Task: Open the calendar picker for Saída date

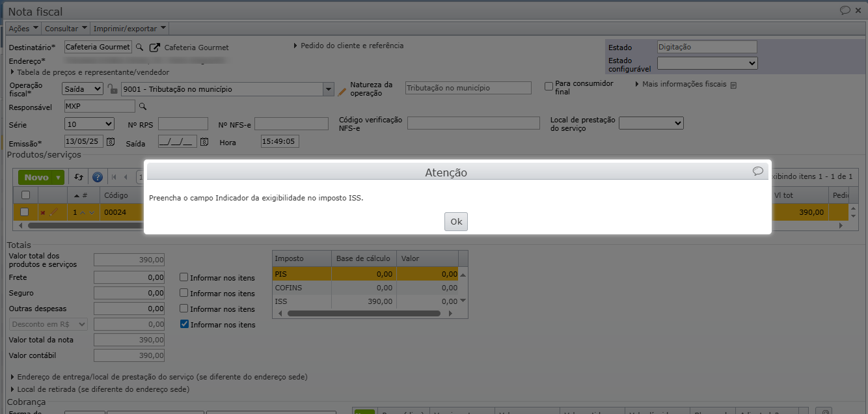Action: (204, 141)
